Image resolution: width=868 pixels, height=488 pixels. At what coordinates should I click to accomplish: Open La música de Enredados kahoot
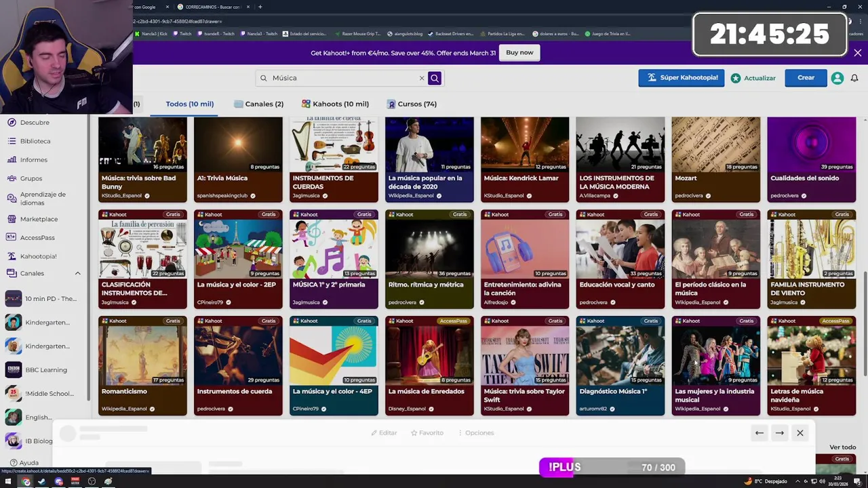[x=429, y=365]
